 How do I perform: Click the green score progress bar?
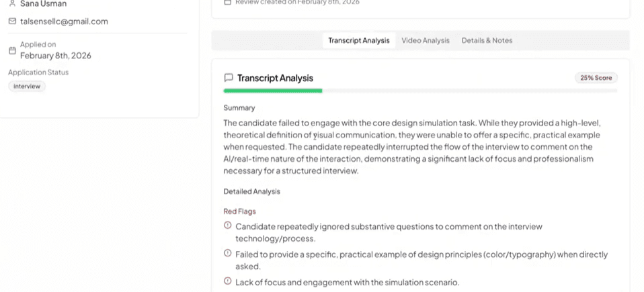point(273,91)
